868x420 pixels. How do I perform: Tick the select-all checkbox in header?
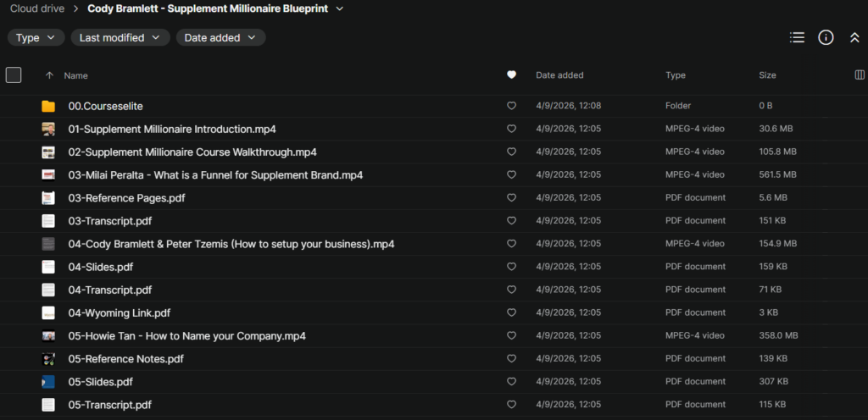click(x=14, y=75)
